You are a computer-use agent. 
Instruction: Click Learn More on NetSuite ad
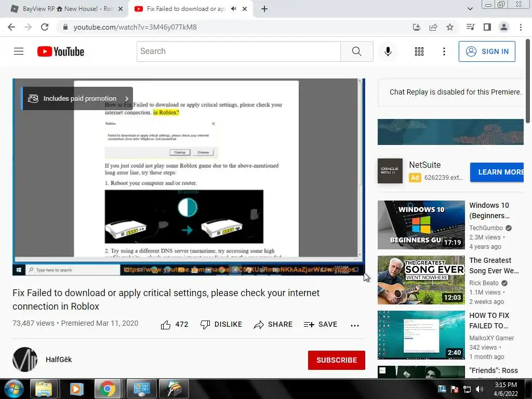(497, 172)
